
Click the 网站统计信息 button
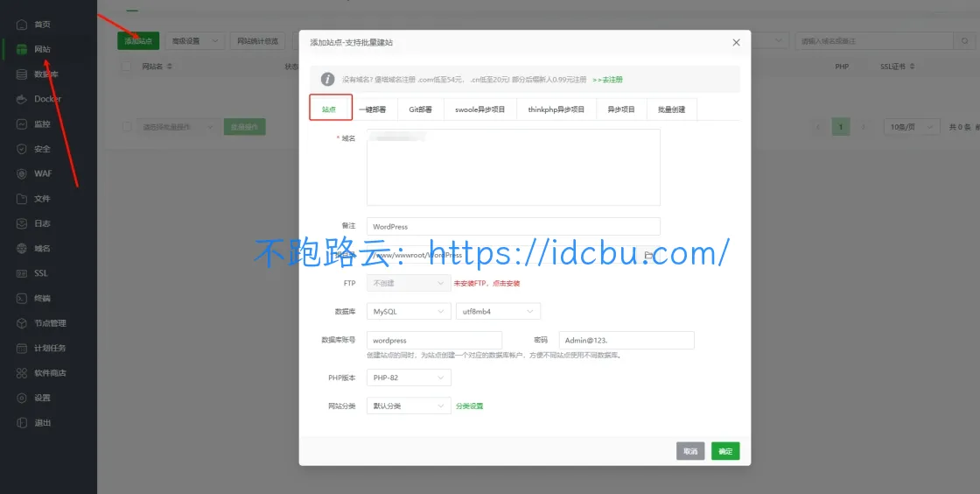tap(257, 40)
